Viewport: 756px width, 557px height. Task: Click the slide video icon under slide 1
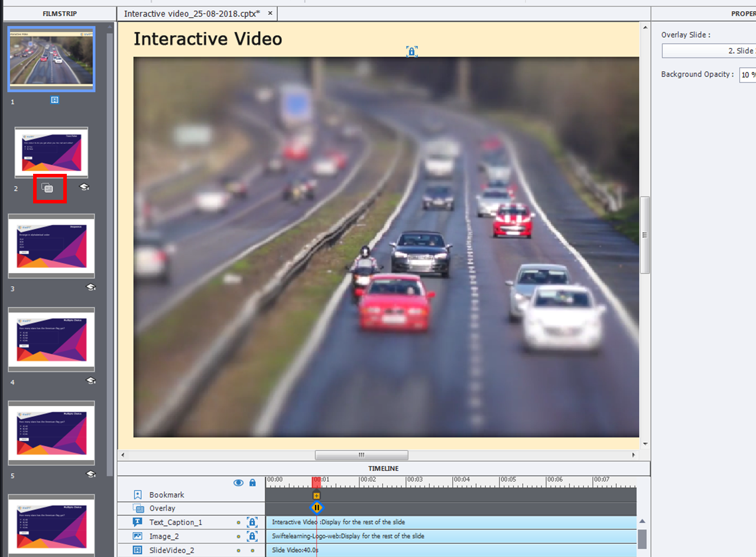click(x=54, y=100)
